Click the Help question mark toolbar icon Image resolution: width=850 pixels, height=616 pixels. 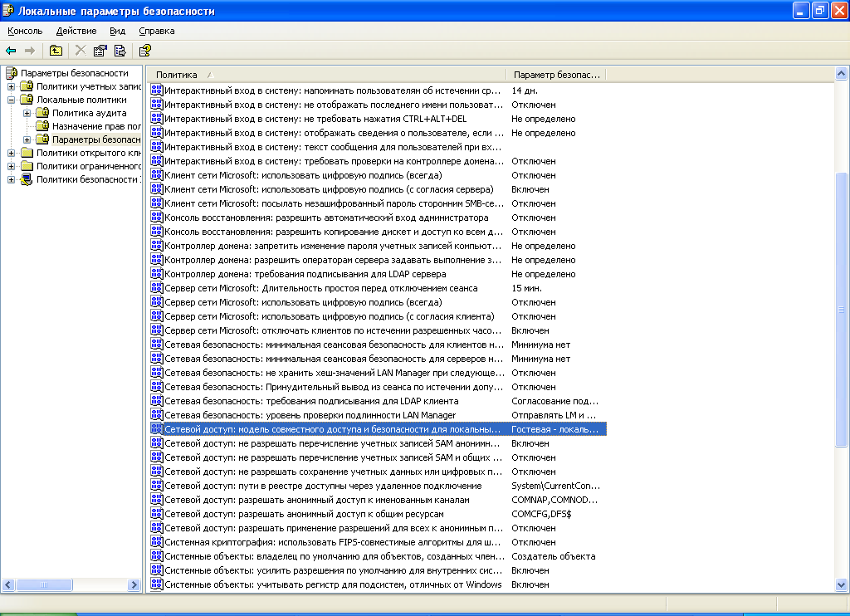[144, 51]
